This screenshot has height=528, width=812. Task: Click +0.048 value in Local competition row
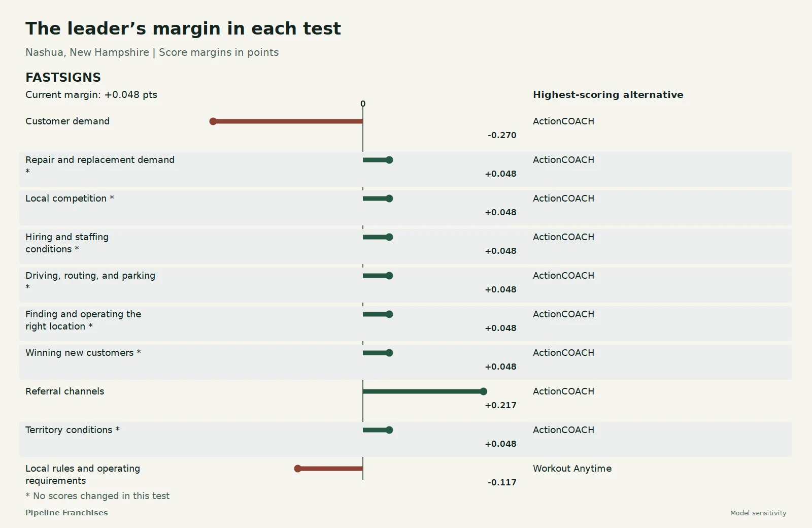coord(501,212)
